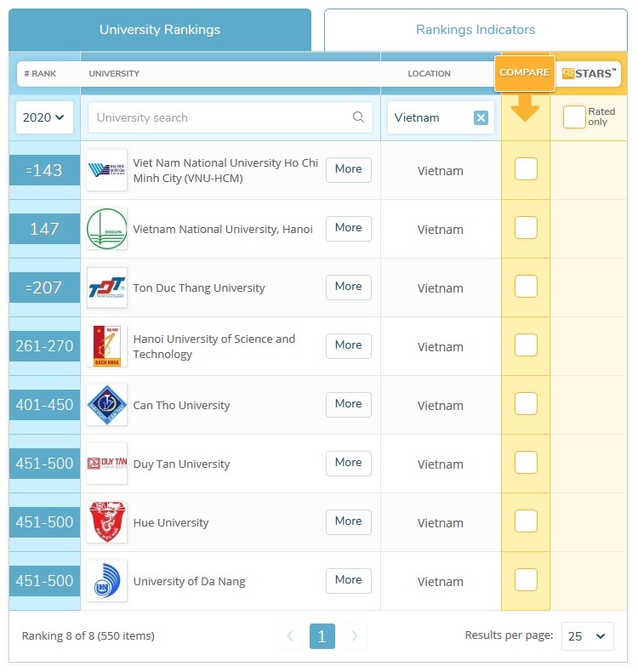638x672 pixels.
Task: Tick compare box for Hanoi University of Science
Action: click(526, 345)
